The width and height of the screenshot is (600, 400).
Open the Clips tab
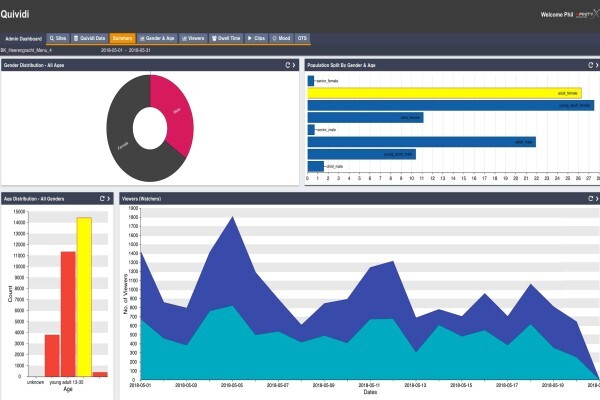tap(256, 38)
